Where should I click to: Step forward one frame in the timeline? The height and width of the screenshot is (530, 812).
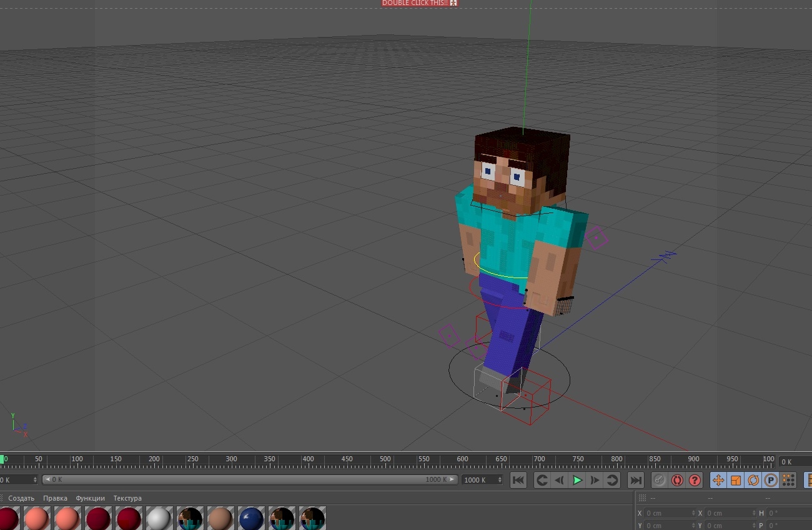594,480
